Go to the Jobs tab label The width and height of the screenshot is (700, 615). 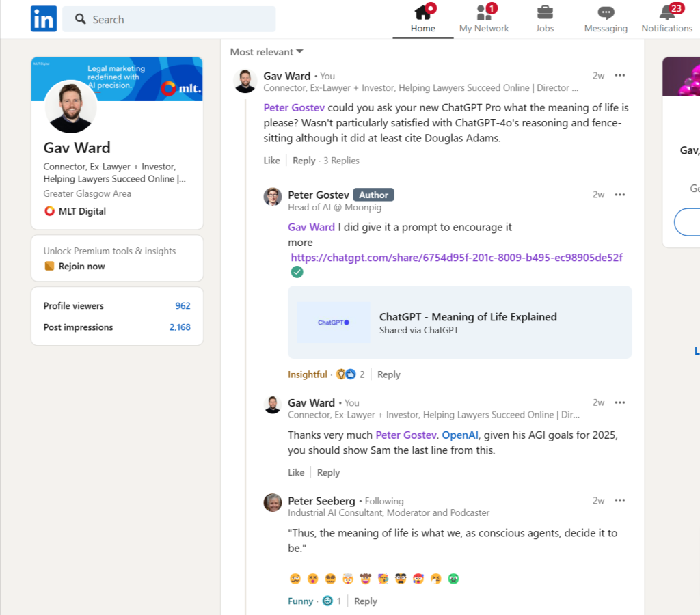pos(545,29)
